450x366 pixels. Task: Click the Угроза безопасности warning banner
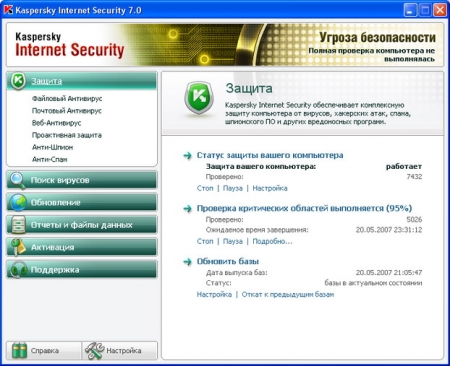[x=372, y=47]
